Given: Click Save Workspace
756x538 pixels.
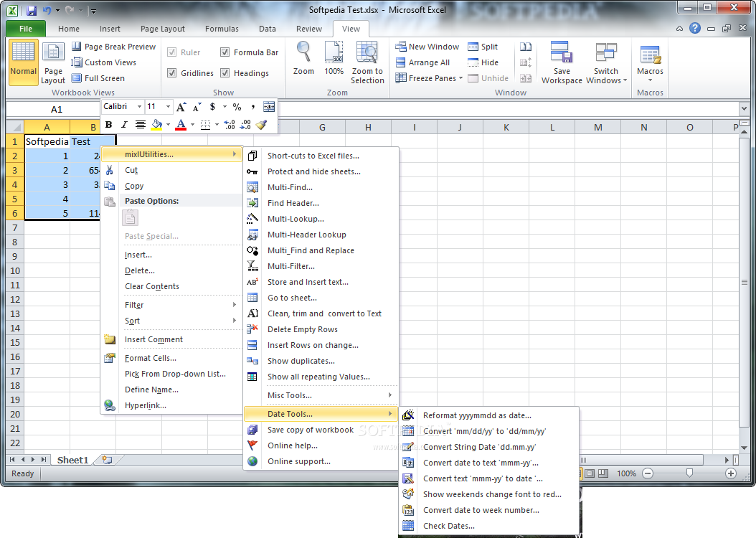Looking at the screenshot, I should (x=562, y=63).
